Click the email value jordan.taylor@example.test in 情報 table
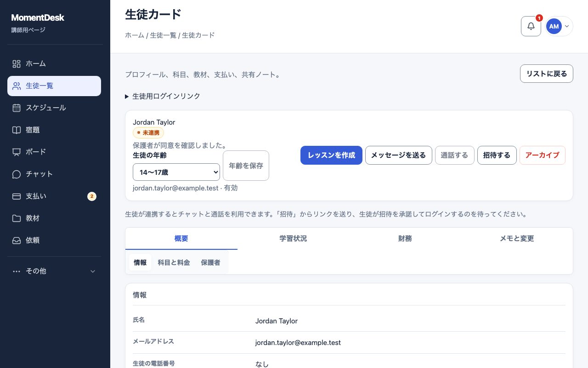Viewport: 588px width, 368px height. tap(298, 343)
